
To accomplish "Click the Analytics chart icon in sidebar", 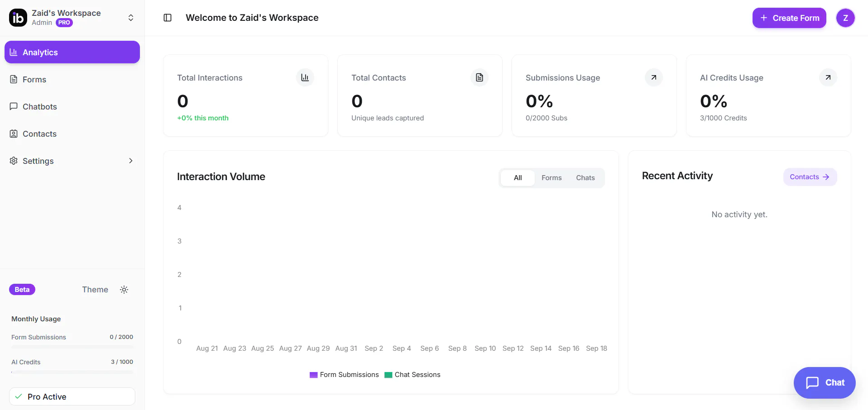I will click(x=14, y=52).
